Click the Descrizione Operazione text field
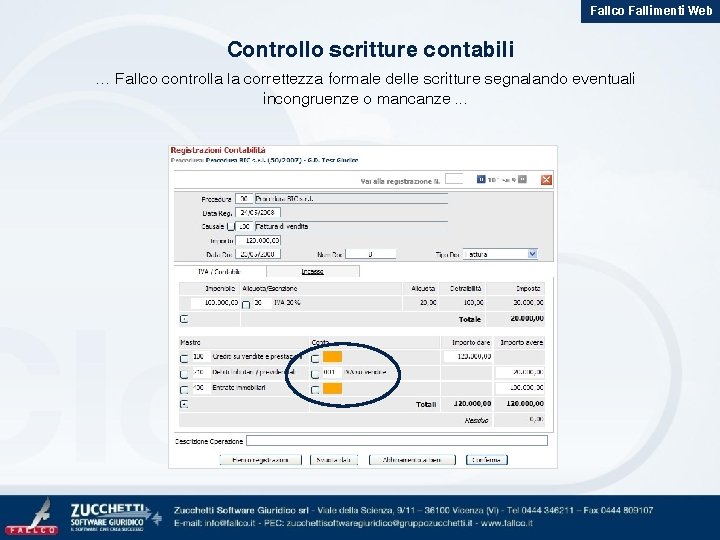 click(397, 441)
